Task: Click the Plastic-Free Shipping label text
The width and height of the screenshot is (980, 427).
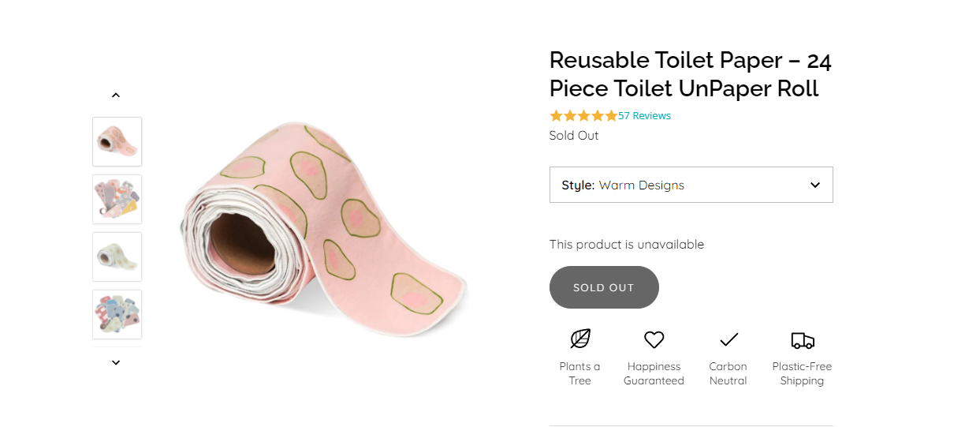Action: tap(802, 373)
